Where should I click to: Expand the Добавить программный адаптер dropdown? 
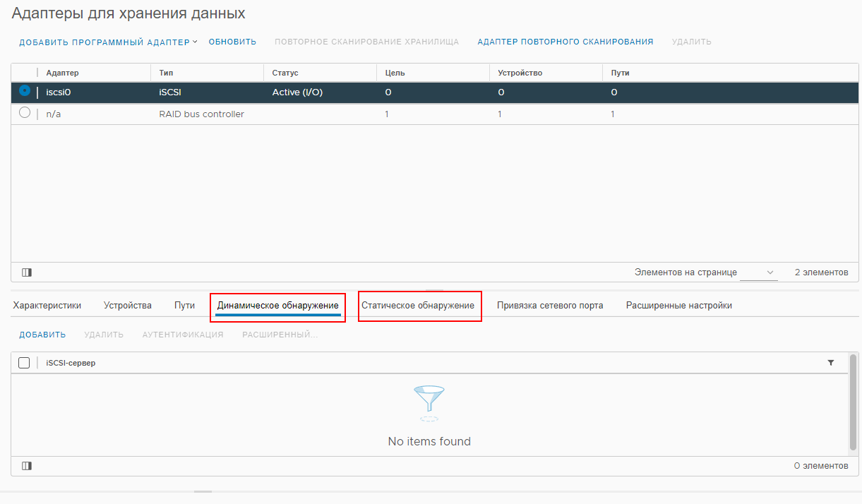(108, 42)
